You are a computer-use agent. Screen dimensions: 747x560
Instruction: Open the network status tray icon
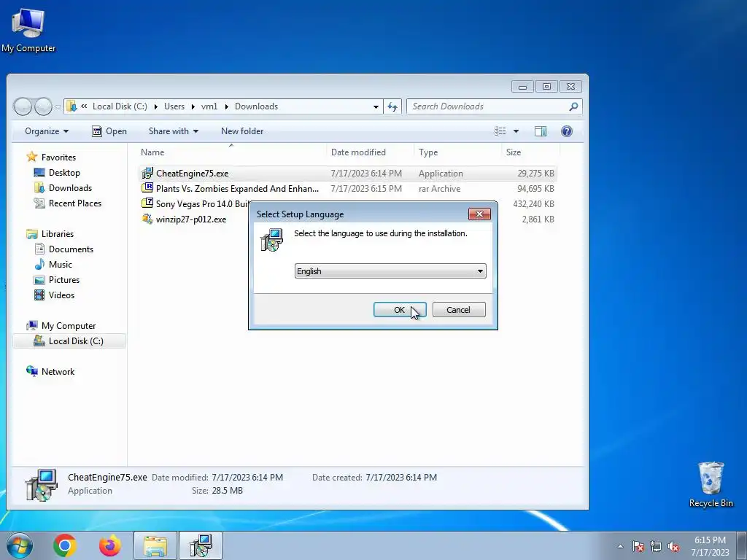tap(656, 546)
